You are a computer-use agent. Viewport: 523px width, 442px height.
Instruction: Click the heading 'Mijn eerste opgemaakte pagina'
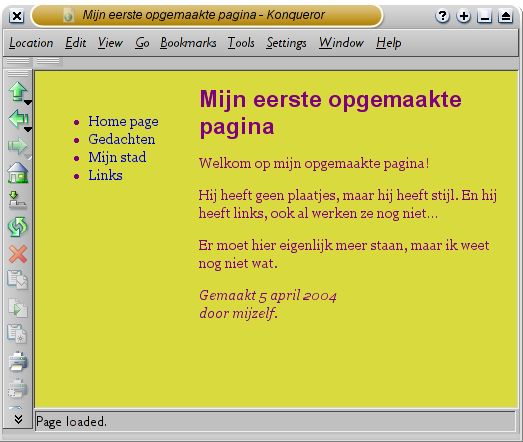(330, 113)
